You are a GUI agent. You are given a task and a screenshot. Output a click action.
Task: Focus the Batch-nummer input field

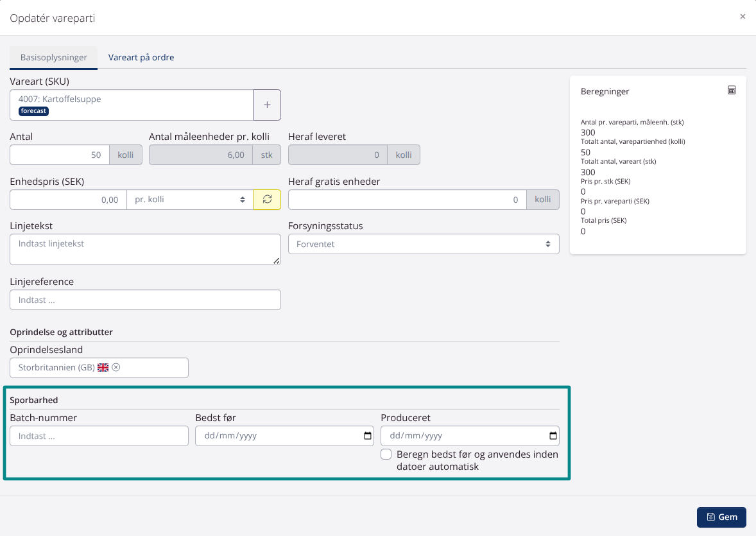(x=99, y=436)
